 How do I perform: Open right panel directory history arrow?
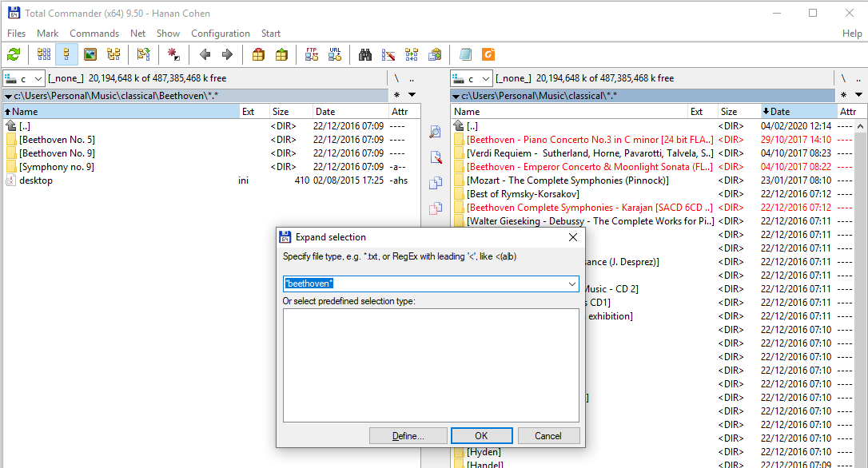pyautogui.click(x=858, y=95)
